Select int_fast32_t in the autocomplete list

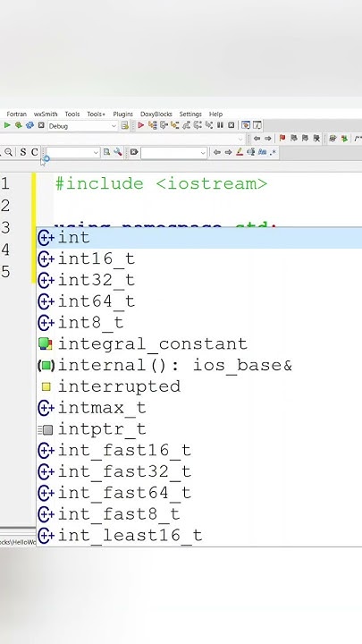[x=199, y=471]
